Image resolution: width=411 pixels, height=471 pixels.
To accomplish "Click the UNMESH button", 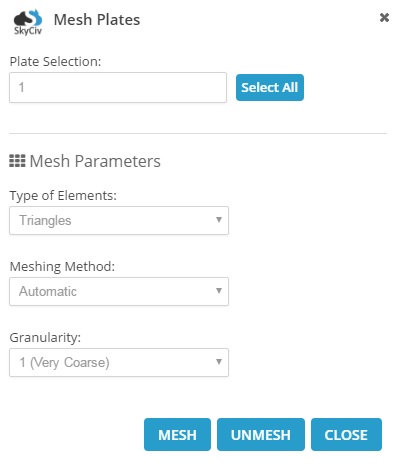I will pyautogui.click(x=261, y=435).
